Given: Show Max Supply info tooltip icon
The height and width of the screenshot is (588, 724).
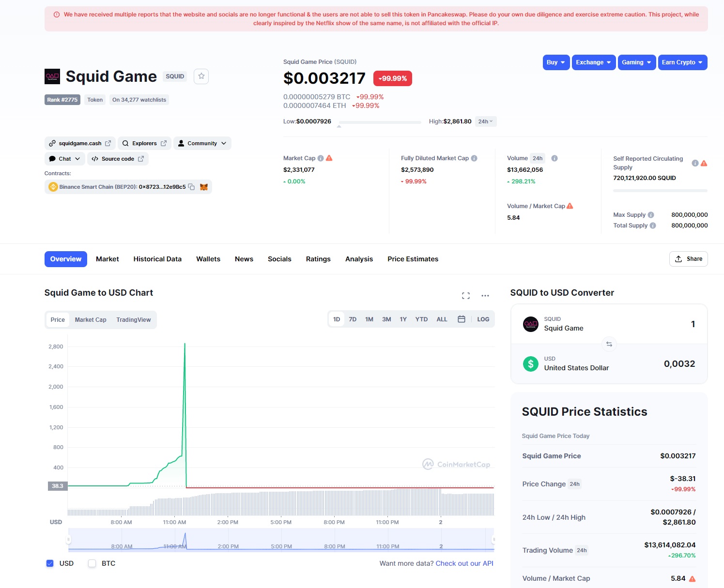Looking at the screenshot, I should [651, 215].
